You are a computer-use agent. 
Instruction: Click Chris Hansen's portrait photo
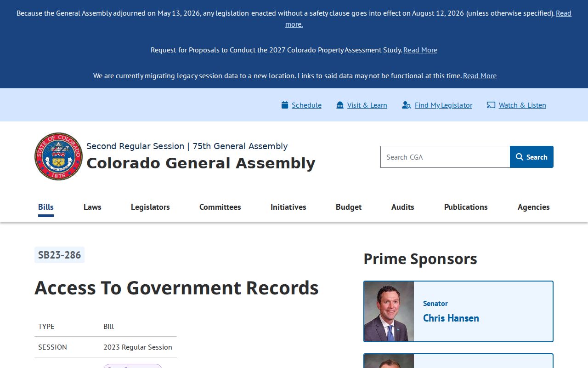click(x=389, y=311)
